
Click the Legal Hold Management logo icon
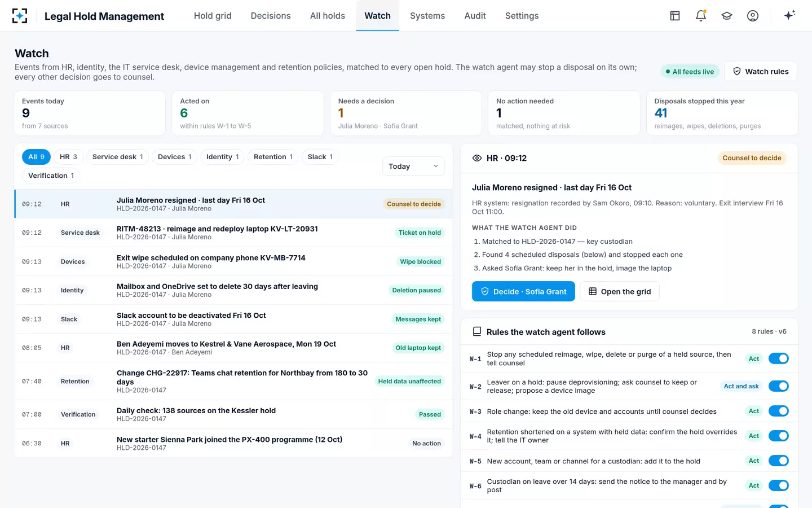[x=20, y=16]
